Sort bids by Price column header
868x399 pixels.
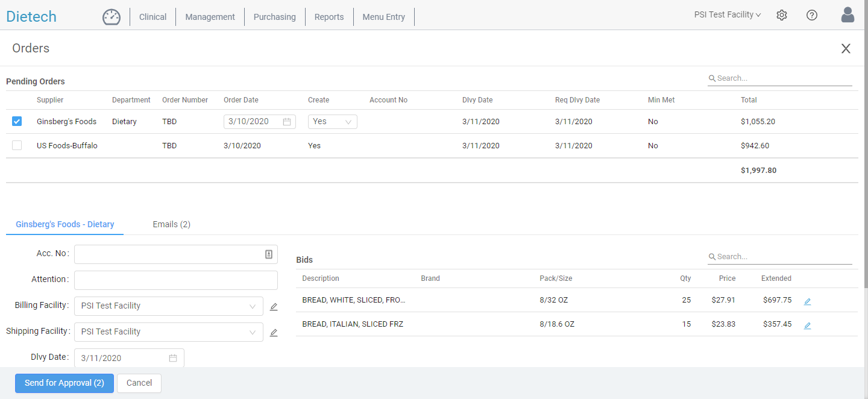pyautogui.click(x=728, y=278)
